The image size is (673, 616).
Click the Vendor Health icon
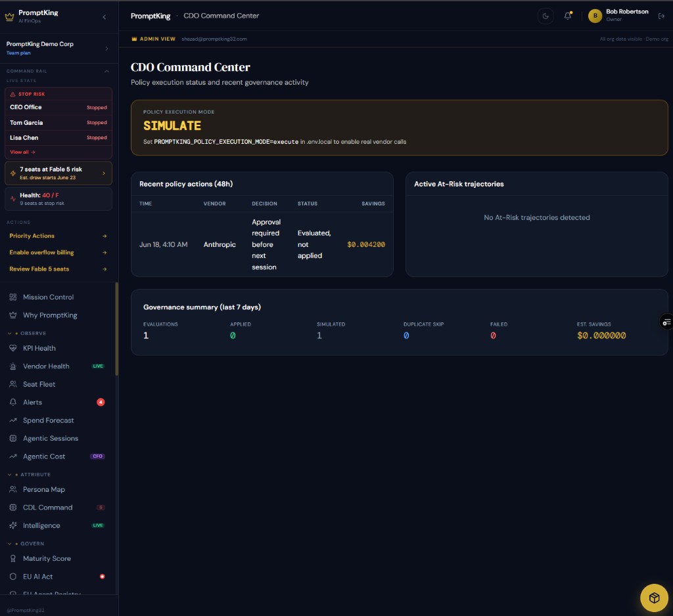tap(13, 366)
